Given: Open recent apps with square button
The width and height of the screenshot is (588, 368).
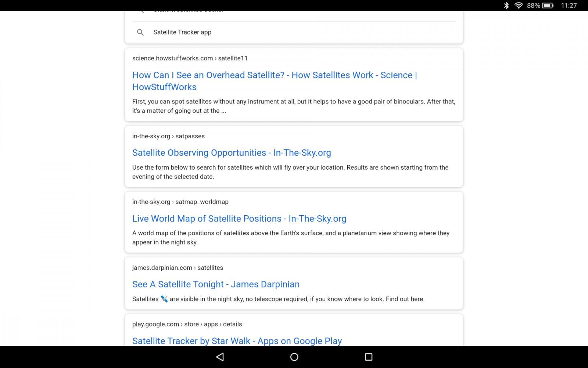Looking at the screenshot, I should pos(368,357).
